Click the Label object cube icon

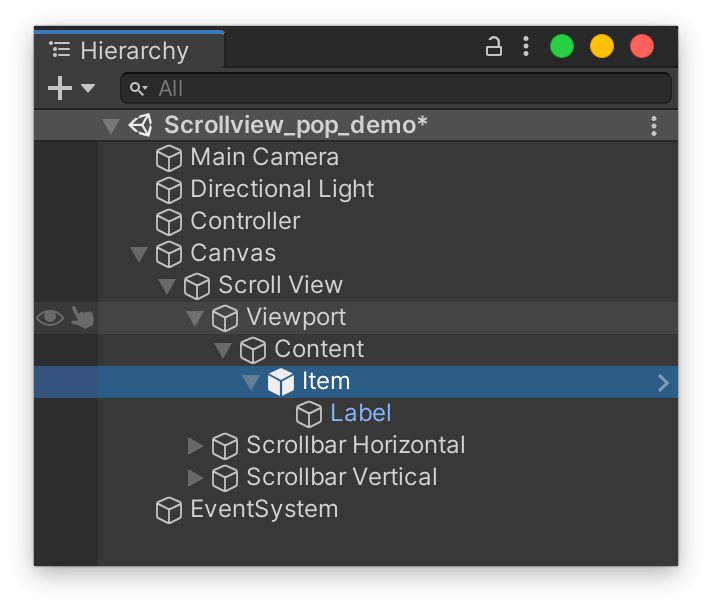309,414
